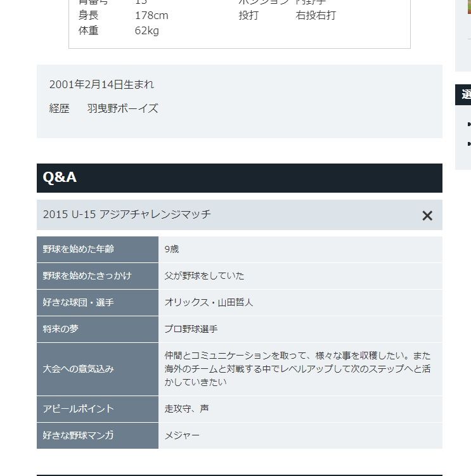Select the text 2001年2月14日生まれ

[x=101, y=84]
